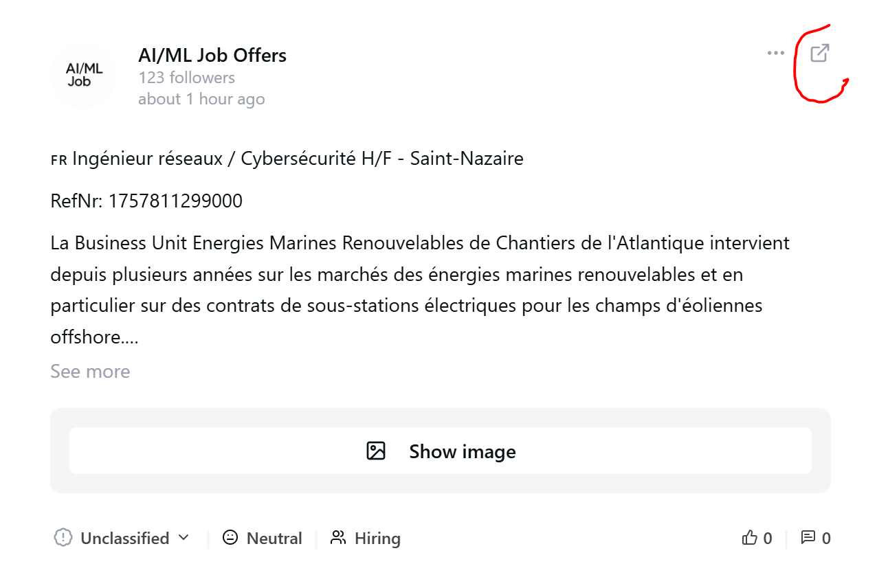Like the post with thumbs-up icon

tap(749, 538)
